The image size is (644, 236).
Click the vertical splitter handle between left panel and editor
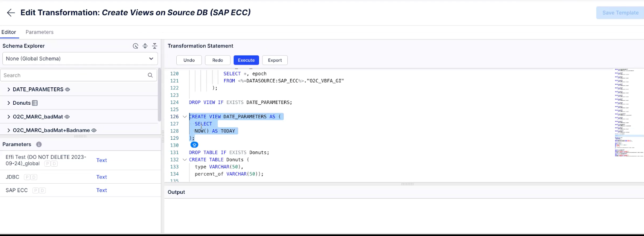[x=163, y=137]
